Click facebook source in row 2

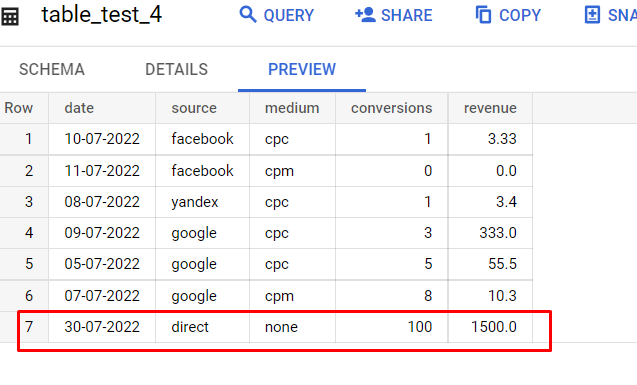coord(202,171)
